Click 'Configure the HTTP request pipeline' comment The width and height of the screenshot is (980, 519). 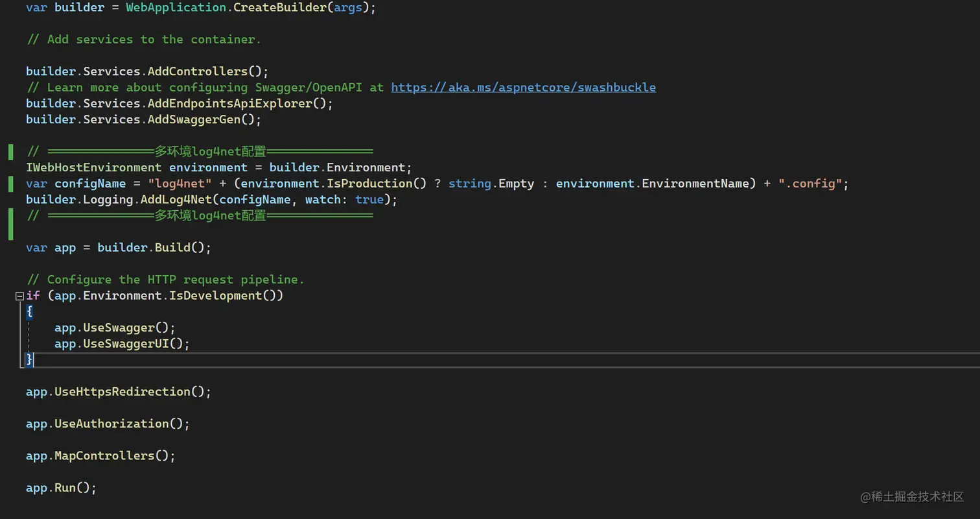165,280
